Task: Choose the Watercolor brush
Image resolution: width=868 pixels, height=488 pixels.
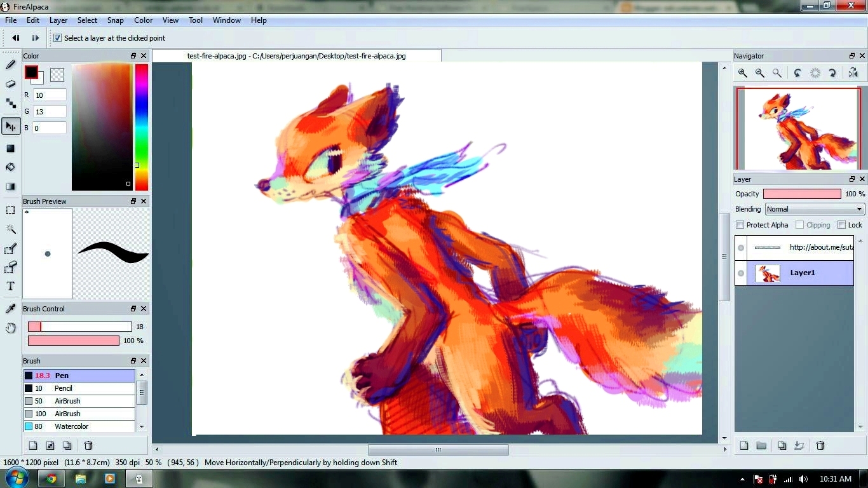Action: [79, 426]
